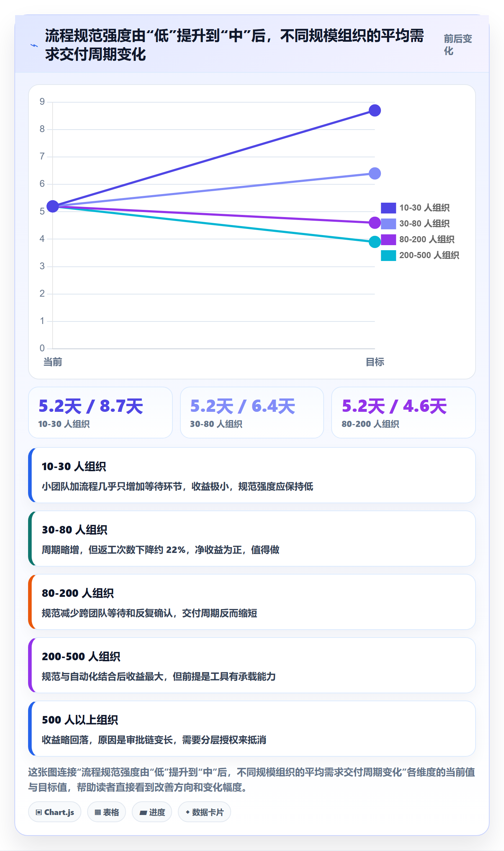Viewport: 504px width, 851px height.
Task: Click the chart summary paragraph at bottom
Action: coord(252,779)
